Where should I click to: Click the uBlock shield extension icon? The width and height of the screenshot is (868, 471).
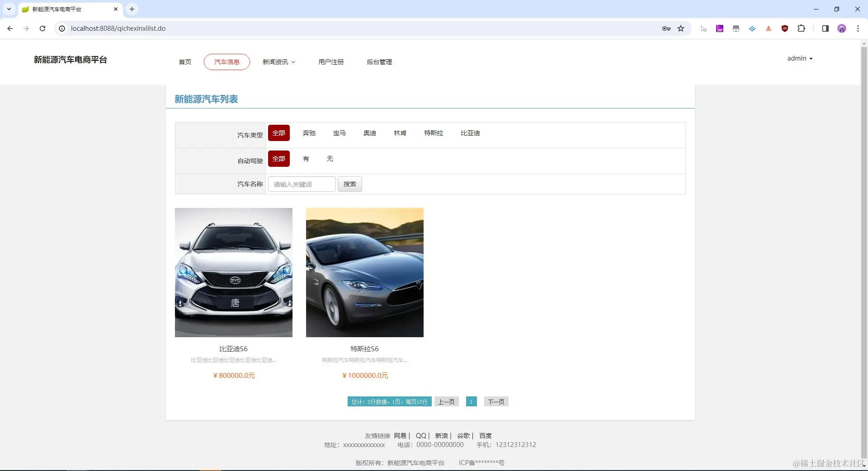[x=785, y=28]
